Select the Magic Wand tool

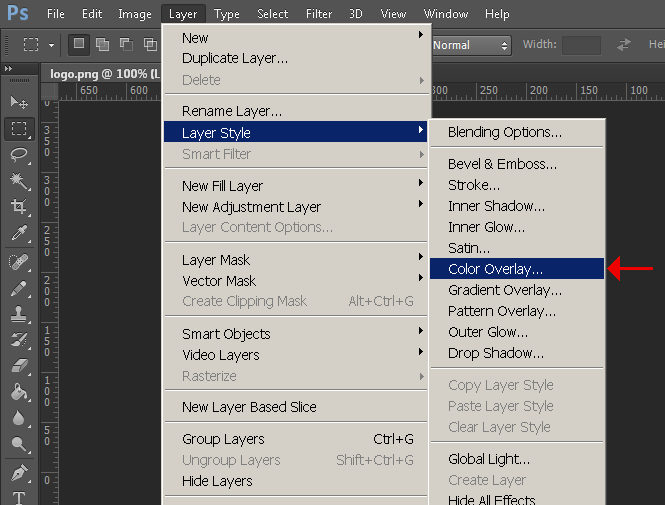coord(19,180)
